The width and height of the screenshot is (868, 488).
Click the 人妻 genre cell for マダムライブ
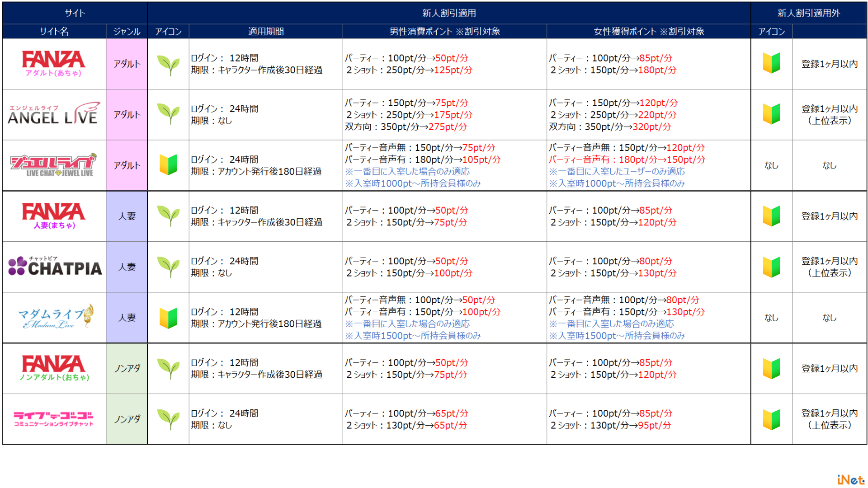127,318
